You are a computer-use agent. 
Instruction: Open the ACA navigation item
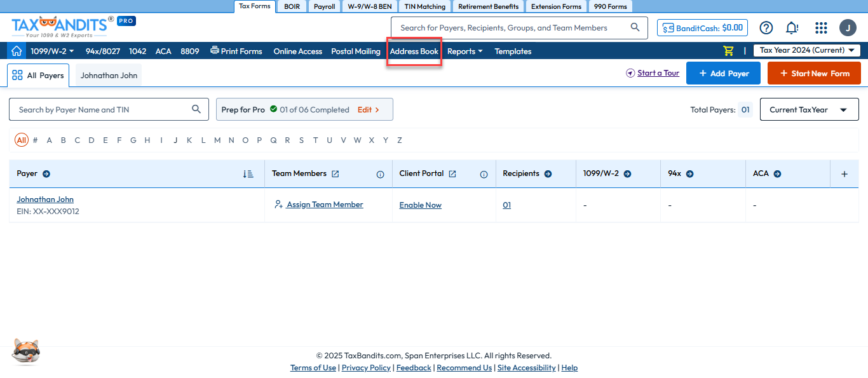point(163,51)
